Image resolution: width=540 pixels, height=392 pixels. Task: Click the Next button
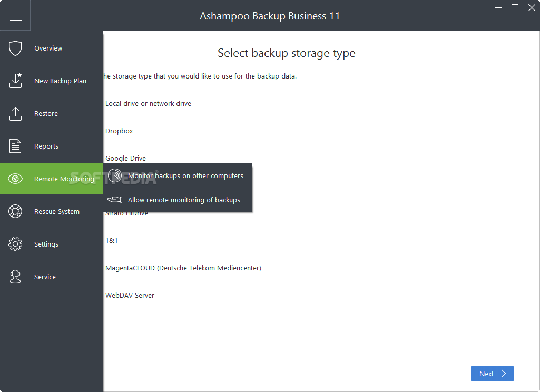[492, 374]
